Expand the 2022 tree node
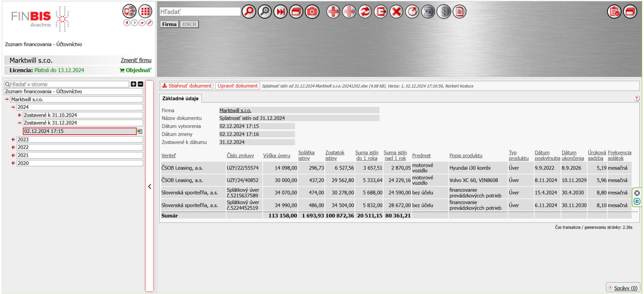Image resolution: width=644 pixels, height=294 pixels. 13,147
